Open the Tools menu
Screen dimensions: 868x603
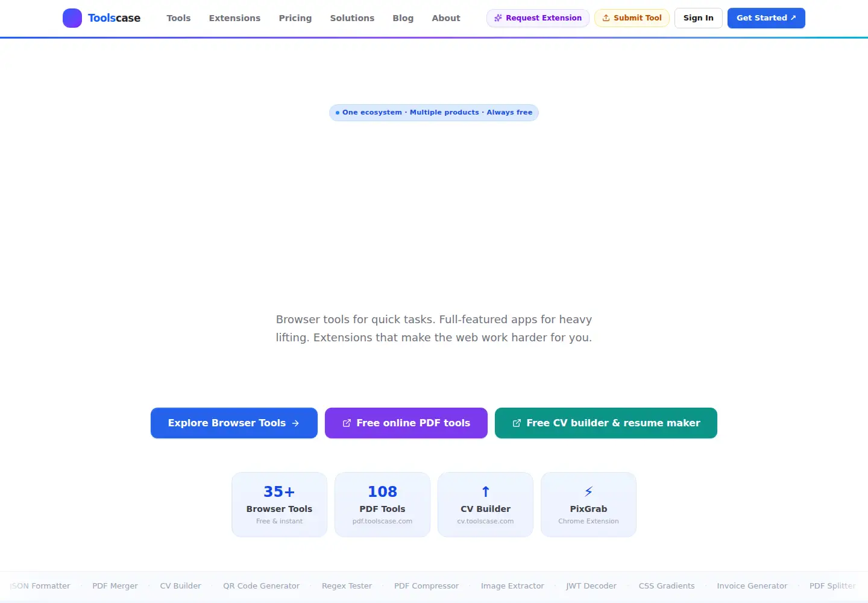[x=178, y=18]
